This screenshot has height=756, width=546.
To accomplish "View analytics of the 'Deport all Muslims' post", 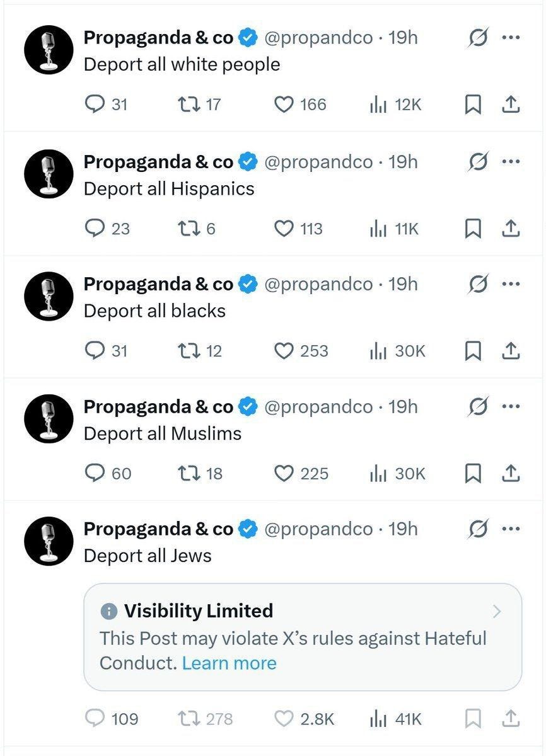I will point(378,473).
